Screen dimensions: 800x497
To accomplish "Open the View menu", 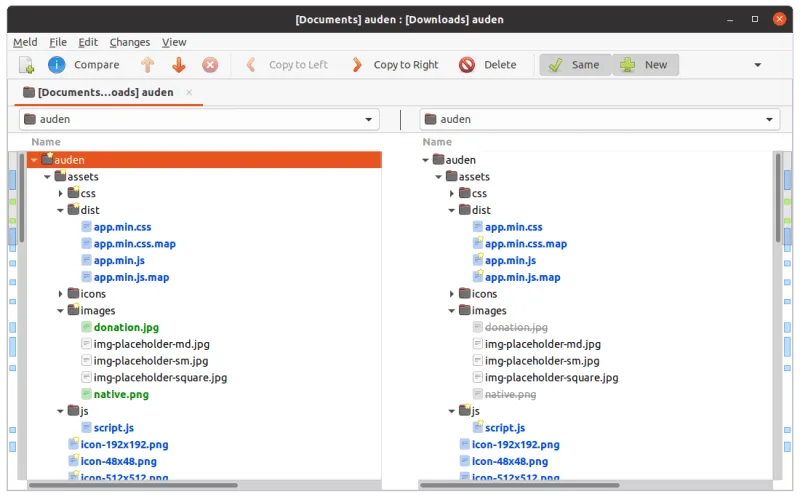I will (x=174, y=42).
